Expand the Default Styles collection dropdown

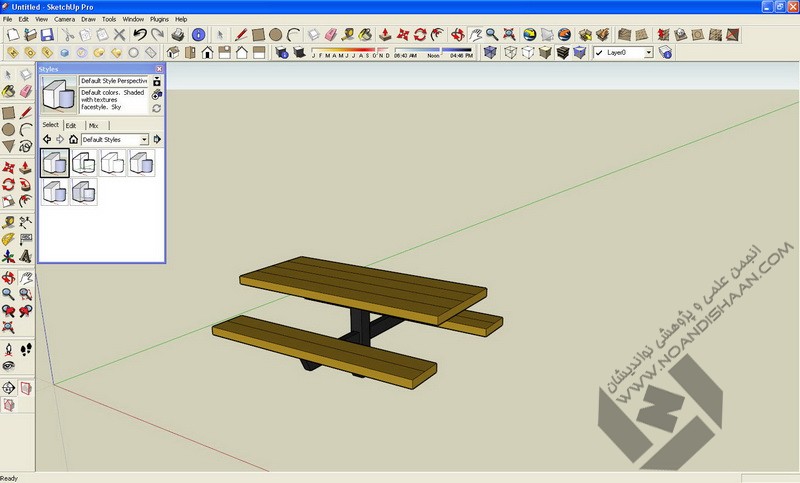click(144, 140)
